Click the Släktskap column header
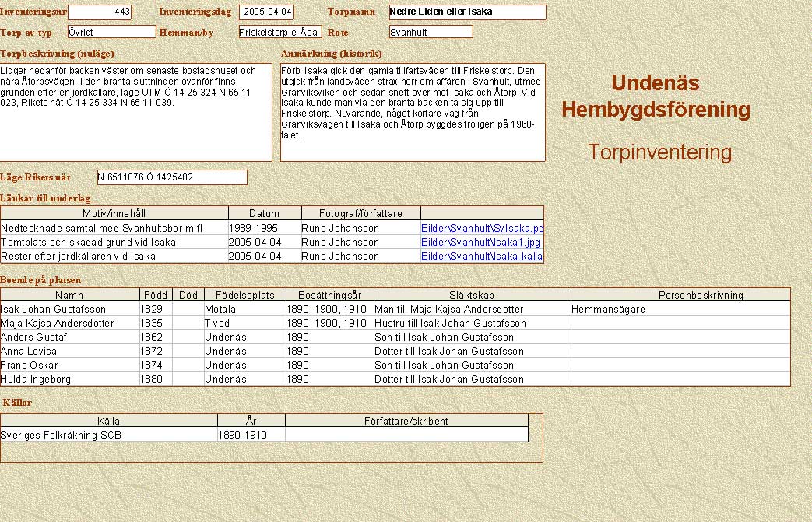Screen dimensions: 812x522 472,296
